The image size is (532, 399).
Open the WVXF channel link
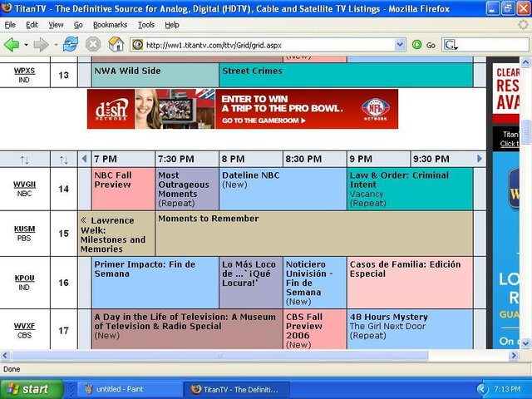coord(24,326)
